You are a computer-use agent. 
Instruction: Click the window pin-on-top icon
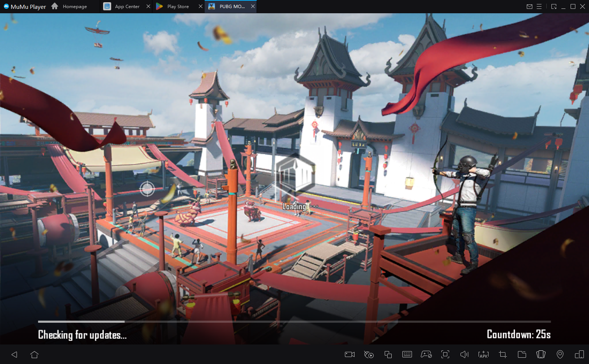554,7
